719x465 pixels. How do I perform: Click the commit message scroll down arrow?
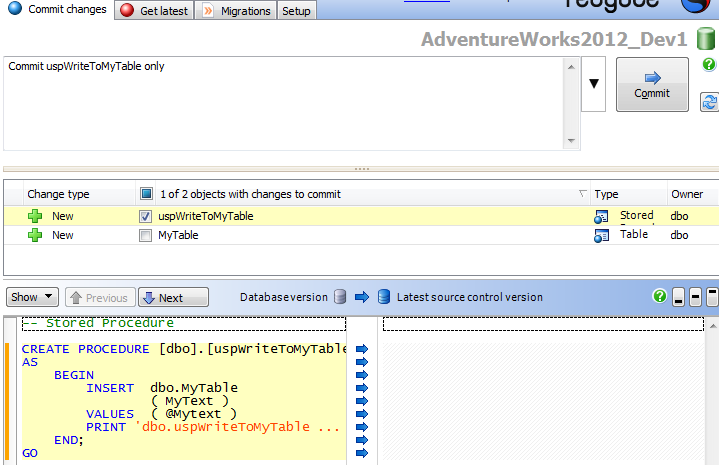click(571, 141)
